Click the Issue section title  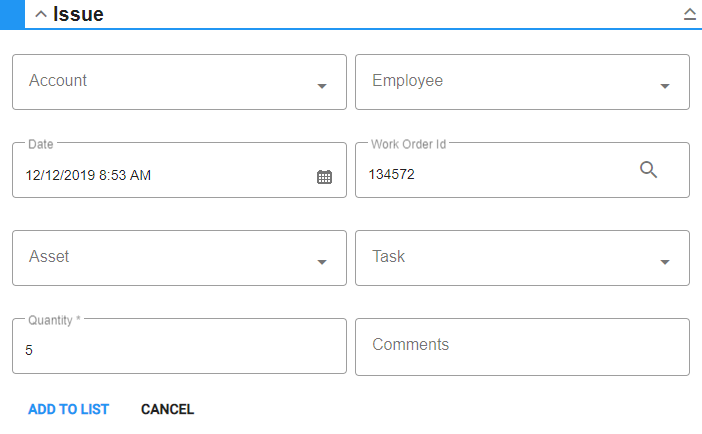coord(78,14)
